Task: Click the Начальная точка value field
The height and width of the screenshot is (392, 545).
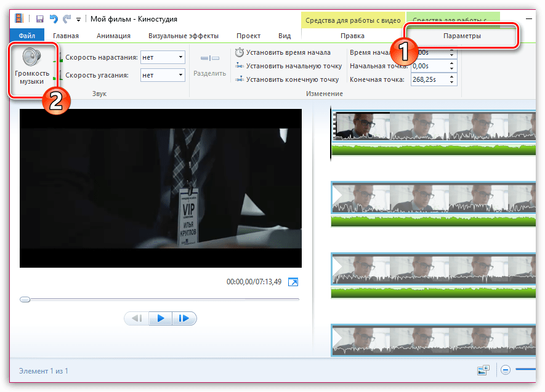Action: pyautogui.click(x=430, y=66)
